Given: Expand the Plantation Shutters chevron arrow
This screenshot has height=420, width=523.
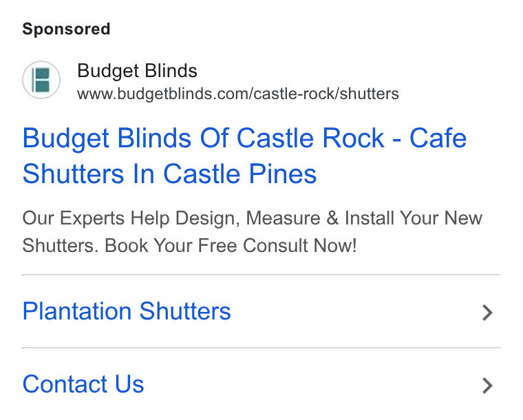Looking at the screenshot, I should [487, 313].
